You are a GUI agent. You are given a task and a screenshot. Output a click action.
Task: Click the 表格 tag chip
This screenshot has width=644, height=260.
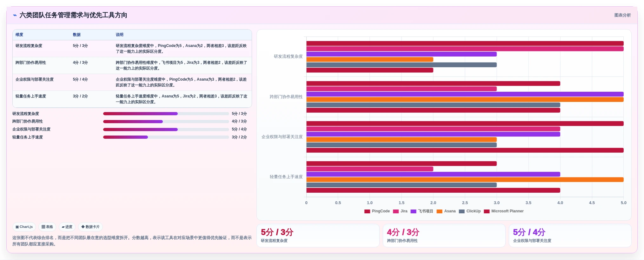coord(47,227)
